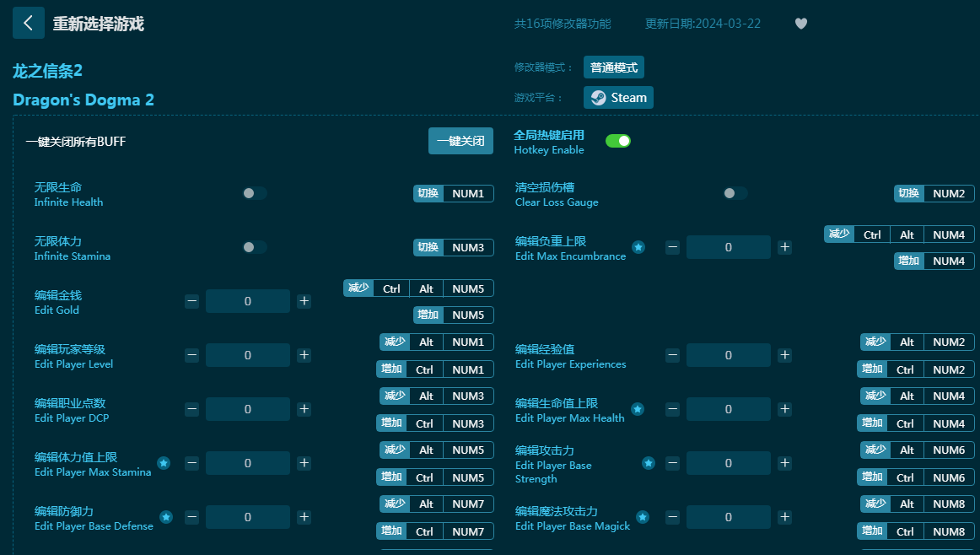Screen dimensions: 980x555
Task: Increase Edit Player Max Stamina value
Action: coord(304,463)
